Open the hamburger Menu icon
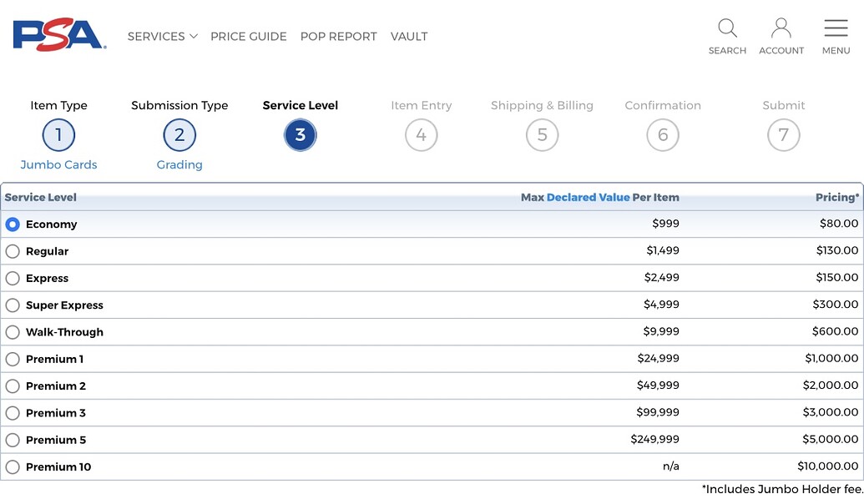This screenshot has height=504, width=864. coord(836,28)
